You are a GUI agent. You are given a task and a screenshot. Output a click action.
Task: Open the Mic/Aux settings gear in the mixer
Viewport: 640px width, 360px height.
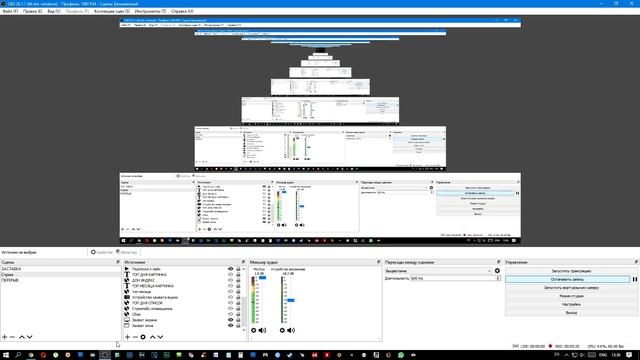click(253, 330)
